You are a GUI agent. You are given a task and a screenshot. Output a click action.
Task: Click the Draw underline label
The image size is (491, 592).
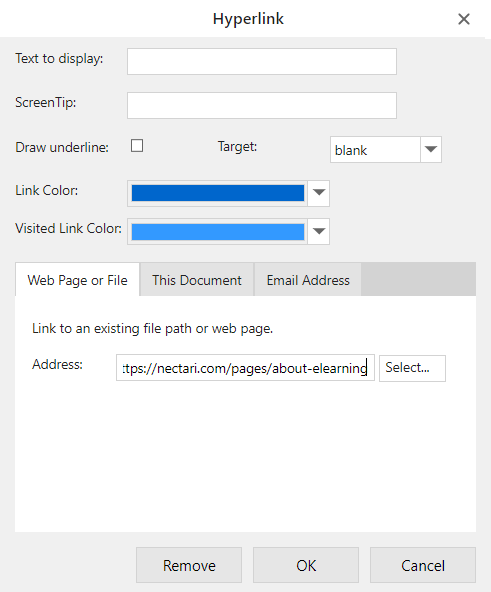(62, 147)
